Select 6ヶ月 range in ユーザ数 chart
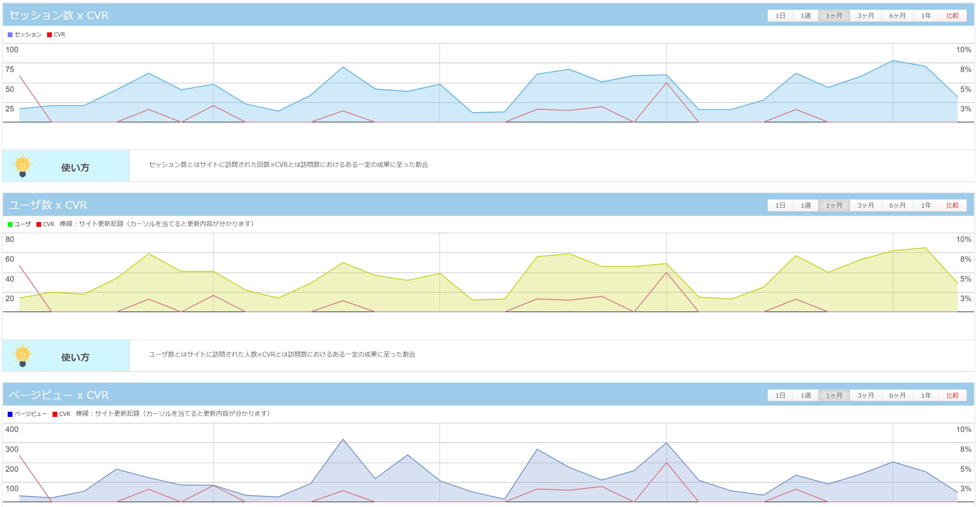The width and height of the screenshot is (980, 507). (x=897, y=205)
